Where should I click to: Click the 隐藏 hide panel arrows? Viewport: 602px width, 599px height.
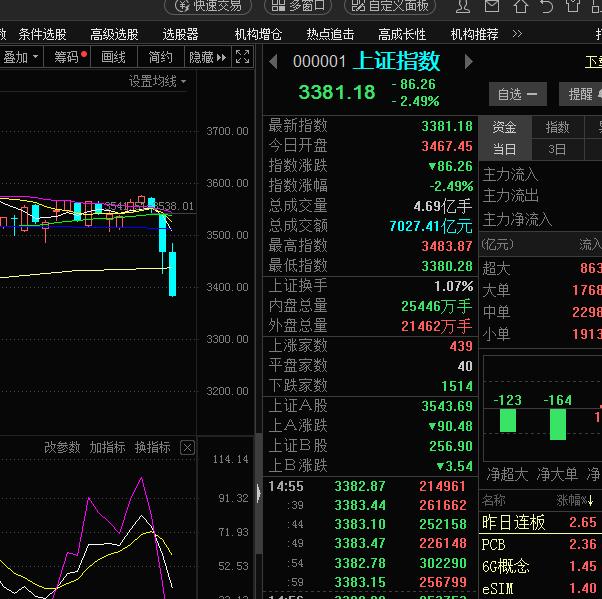pos(208,57)
